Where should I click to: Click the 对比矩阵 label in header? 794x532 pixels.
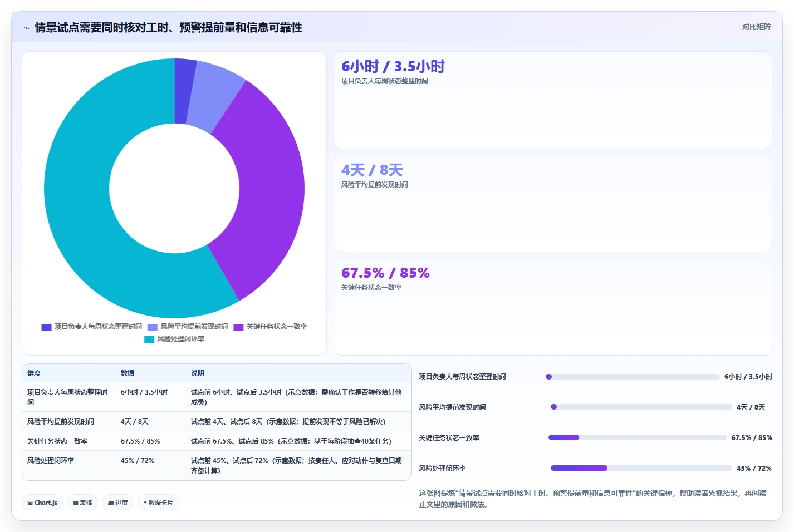(x=756, y=27)
